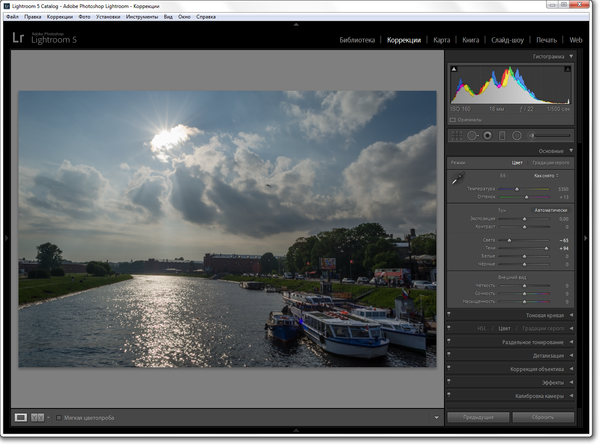Open the Правка menu
600x445 pixels.
[x=33, y=17]
